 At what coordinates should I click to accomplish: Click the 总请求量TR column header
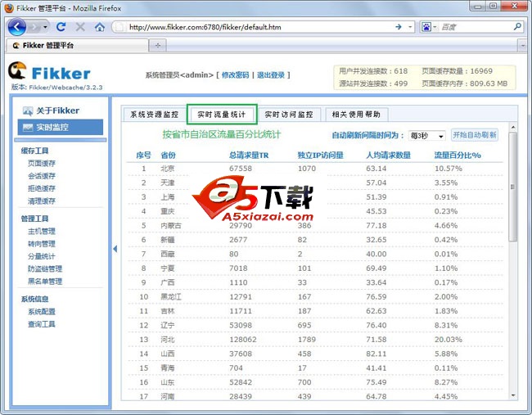(249, 156)
